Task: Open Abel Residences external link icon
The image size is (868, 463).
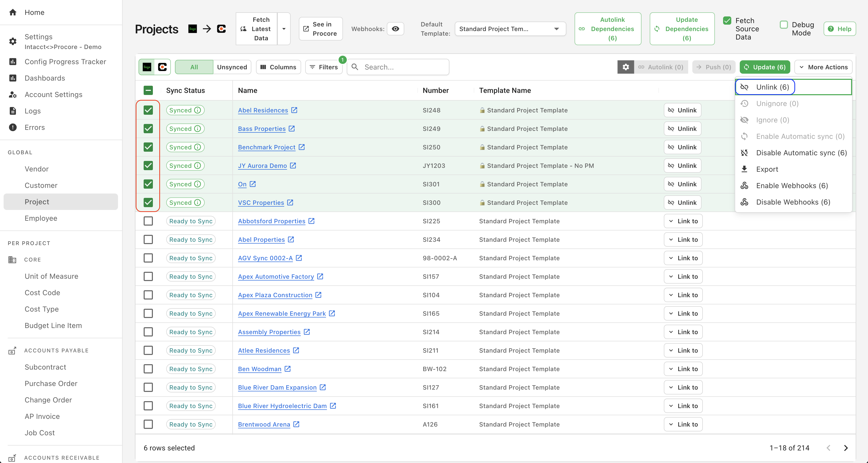Action: point(294,110)
